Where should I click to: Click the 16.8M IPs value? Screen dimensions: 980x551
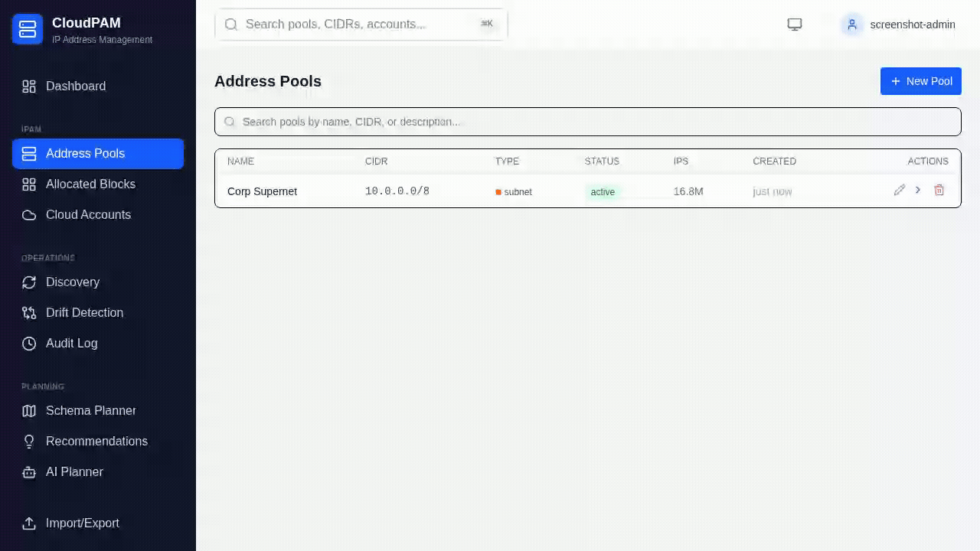point(688,191)
